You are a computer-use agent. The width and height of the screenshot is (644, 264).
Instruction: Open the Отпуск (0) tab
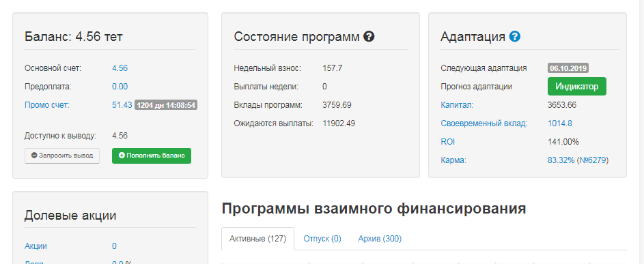click(322, 239)
